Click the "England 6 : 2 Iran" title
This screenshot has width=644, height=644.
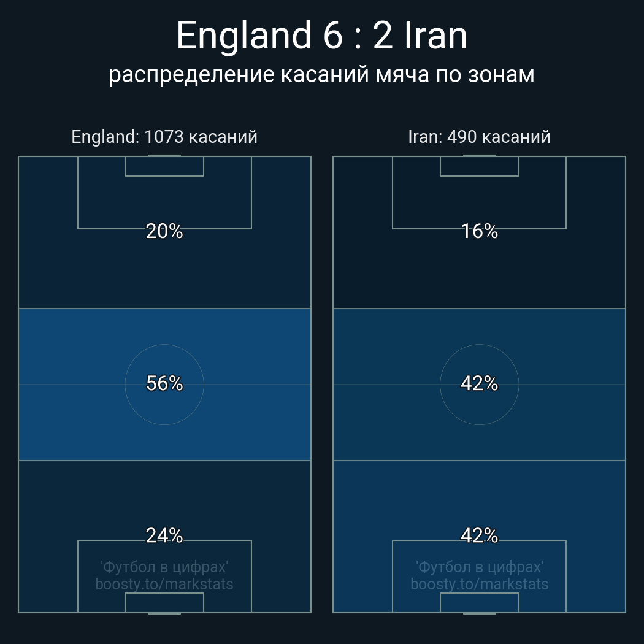coord(321,36)
